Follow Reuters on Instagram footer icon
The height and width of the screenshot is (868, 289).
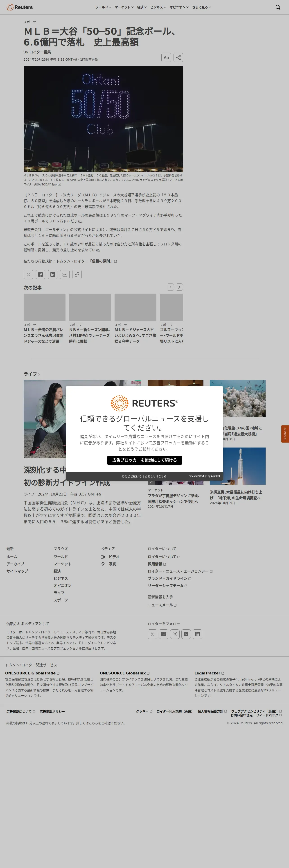click(x=175, y=634)
